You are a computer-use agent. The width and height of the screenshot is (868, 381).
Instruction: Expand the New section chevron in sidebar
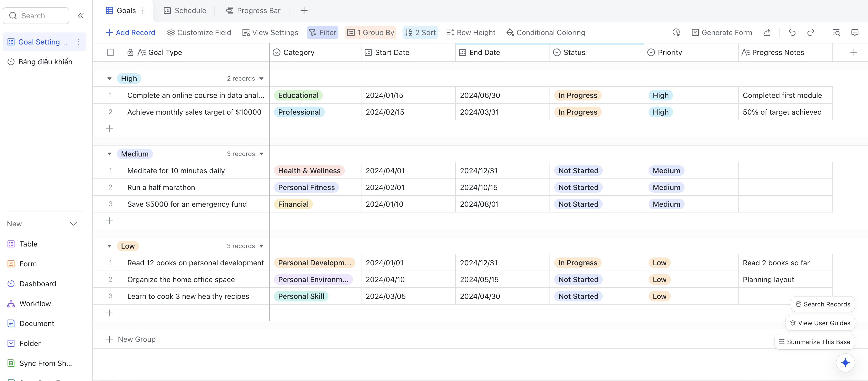(73, 224)
